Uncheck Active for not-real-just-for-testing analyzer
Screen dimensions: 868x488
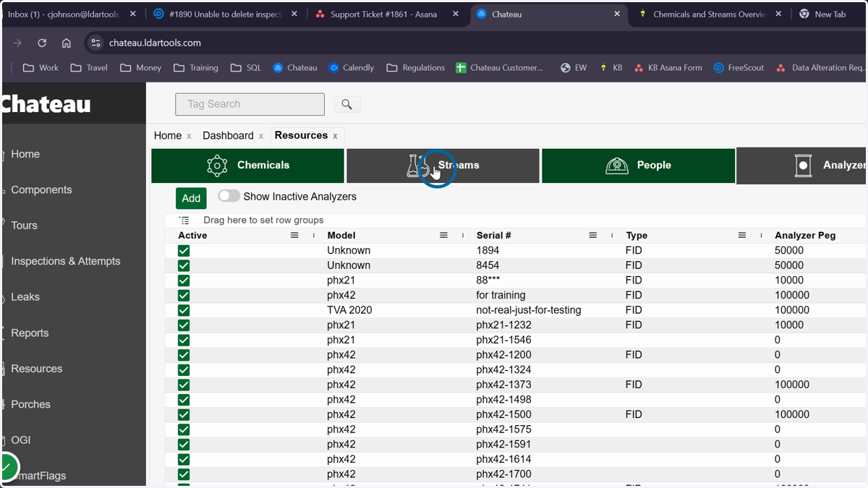pos(184,310)
